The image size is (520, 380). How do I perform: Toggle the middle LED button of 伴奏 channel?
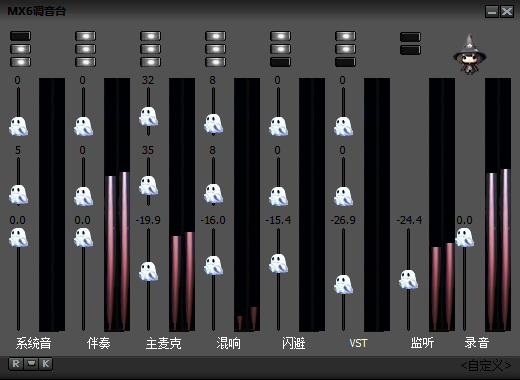click(85, 49)
